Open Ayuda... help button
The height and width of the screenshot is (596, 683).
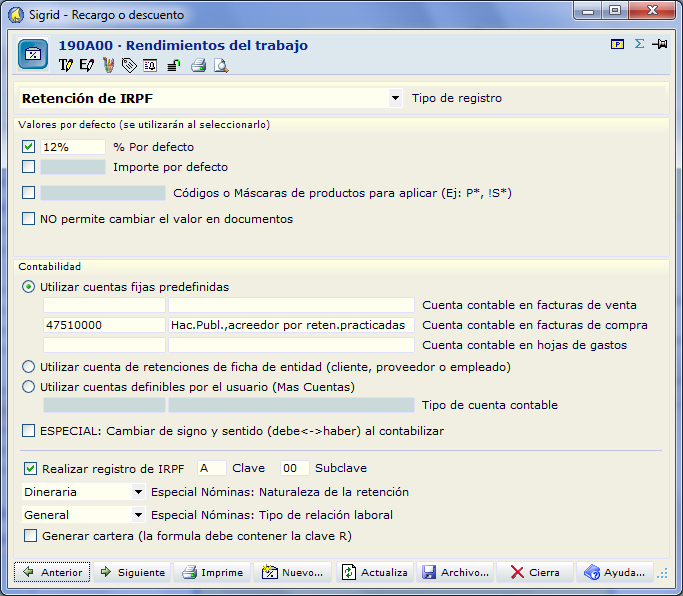615,572
